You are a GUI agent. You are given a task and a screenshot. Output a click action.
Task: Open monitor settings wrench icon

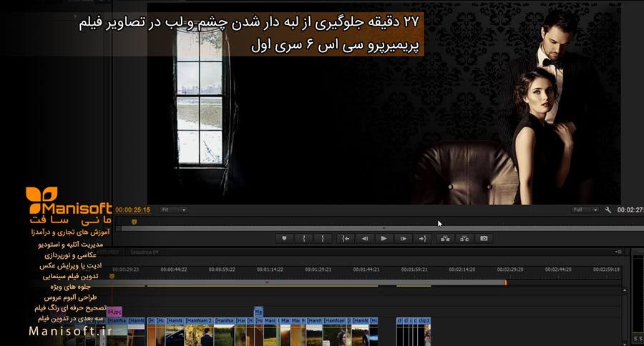(608, 209)
